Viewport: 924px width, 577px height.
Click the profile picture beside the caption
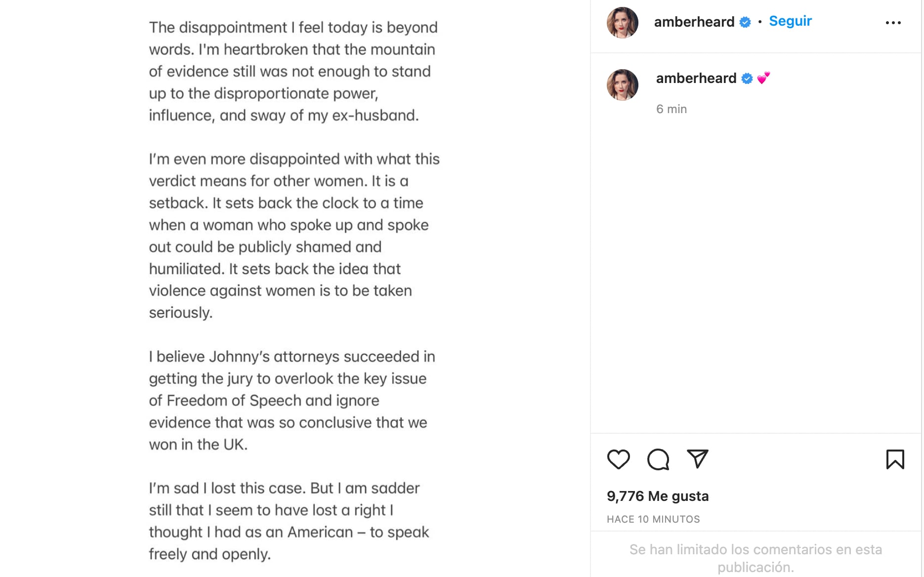point(623,85)
